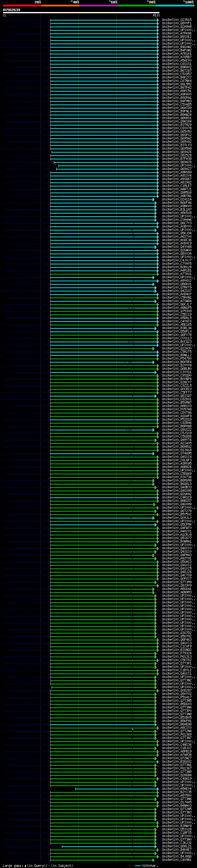
Task: Select label UniRef100_C1MLE7
Action: (176, 186)
